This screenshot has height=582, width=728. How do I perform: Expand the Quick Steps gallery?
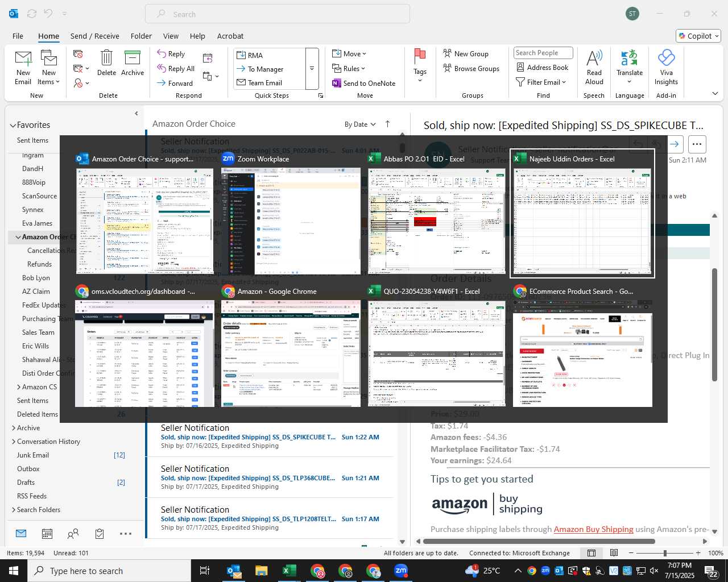coord(312,69)
